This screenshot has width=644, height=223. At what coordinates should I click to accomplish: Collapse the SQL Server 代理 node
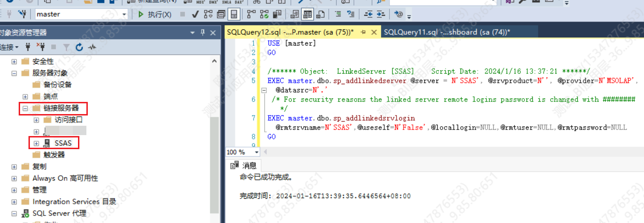[14, 213]
